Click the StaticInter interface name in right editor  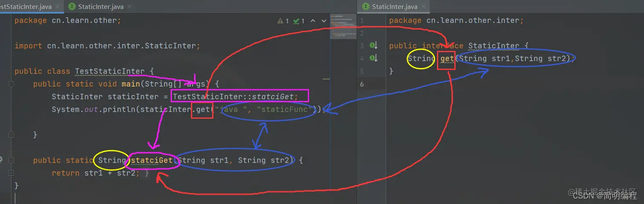[x=494, y=46]
